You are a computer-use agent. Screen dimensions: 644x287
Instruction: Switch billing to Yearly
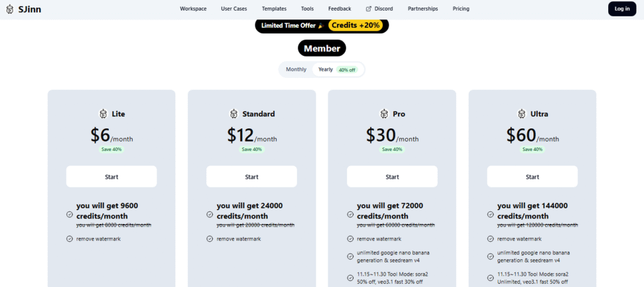pyautogui.click(x=325, y=69)
